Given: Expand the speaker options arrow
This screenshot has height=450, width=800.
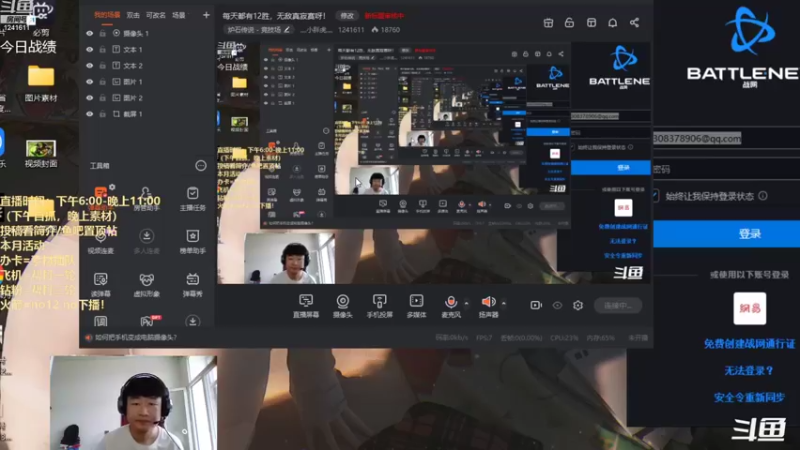Looking at the screenshot, I should pyautogui.click(x=504, y=304).
